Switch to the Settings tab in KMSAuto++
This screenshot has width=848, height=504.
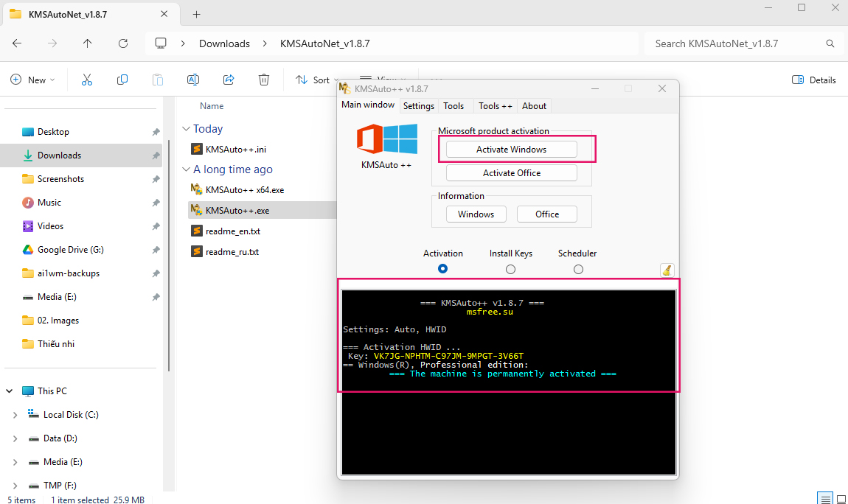coord(418,105)
